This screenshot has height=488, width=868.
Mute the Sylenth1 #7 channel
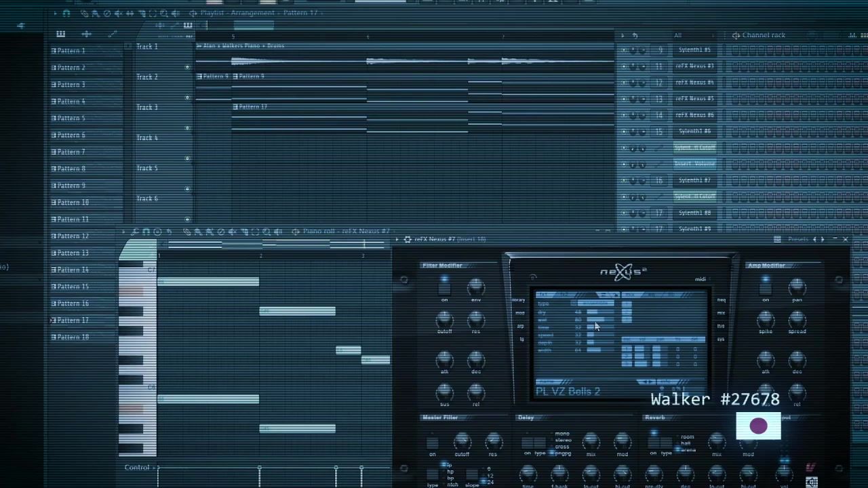pyautogui.click(x=623, y=181)
